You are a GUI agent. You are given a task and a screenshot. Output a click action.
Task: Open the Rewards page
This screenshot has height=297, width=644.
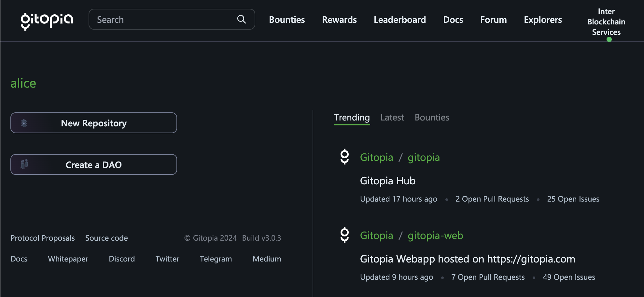[339, 20]
